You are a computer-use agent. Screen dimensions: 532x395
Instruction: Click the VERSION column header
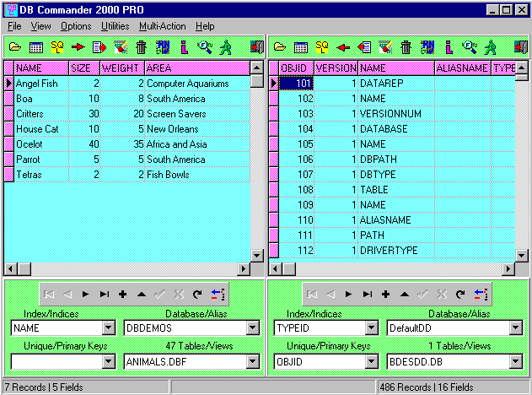pos(336,68)
